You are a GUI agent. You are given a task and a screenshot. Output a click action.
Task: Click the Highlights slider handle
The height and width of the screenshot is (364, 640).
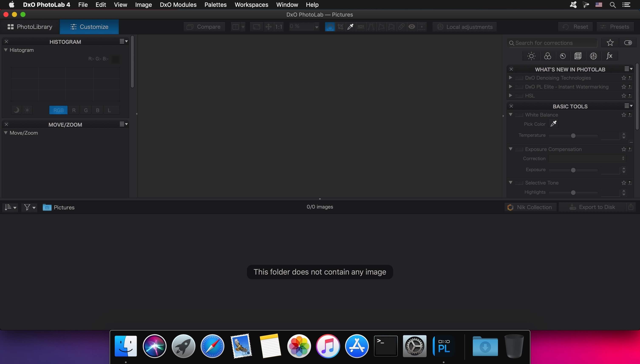[x=573, y=192]
